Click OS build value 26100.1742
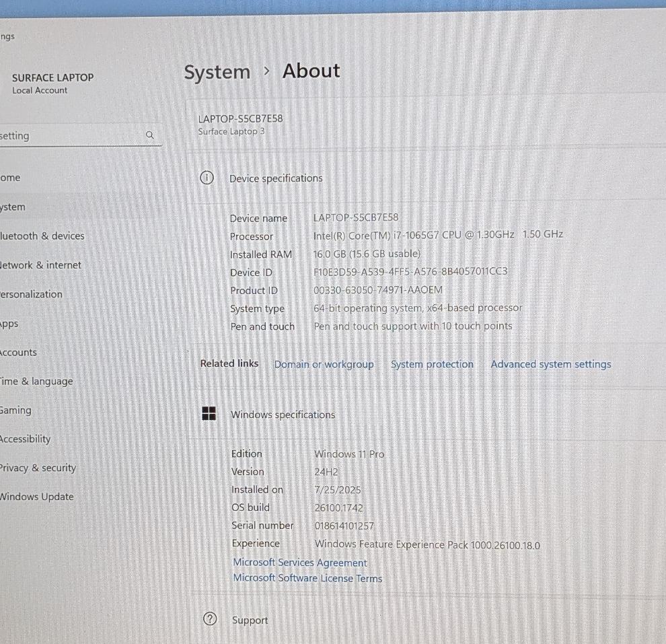The width and height of the screenshot is (666, 644). click(x=339, y=508)
